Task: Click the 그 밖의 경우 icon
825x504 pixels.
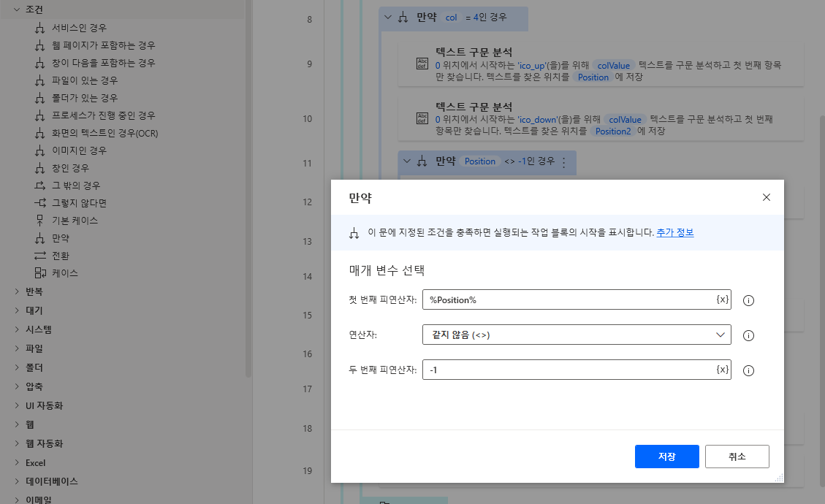Action: click(x=40, y=186)
